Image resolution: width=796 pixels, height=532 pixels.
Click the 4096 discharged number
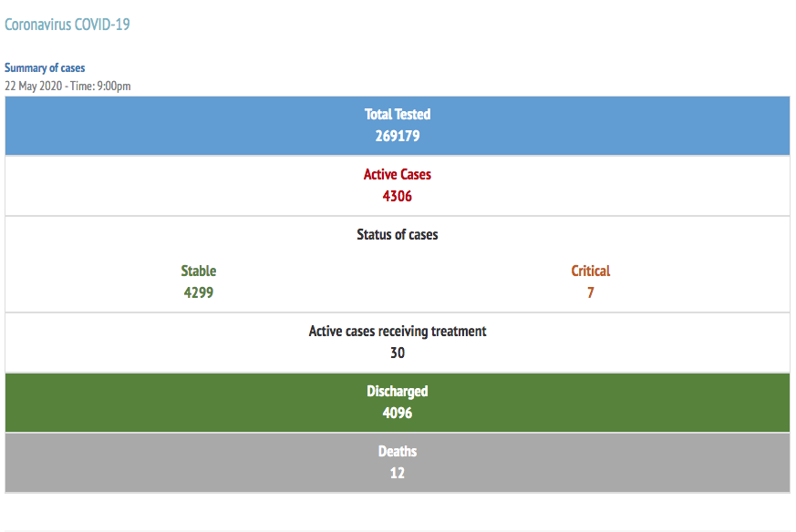(x=398, y=413)
